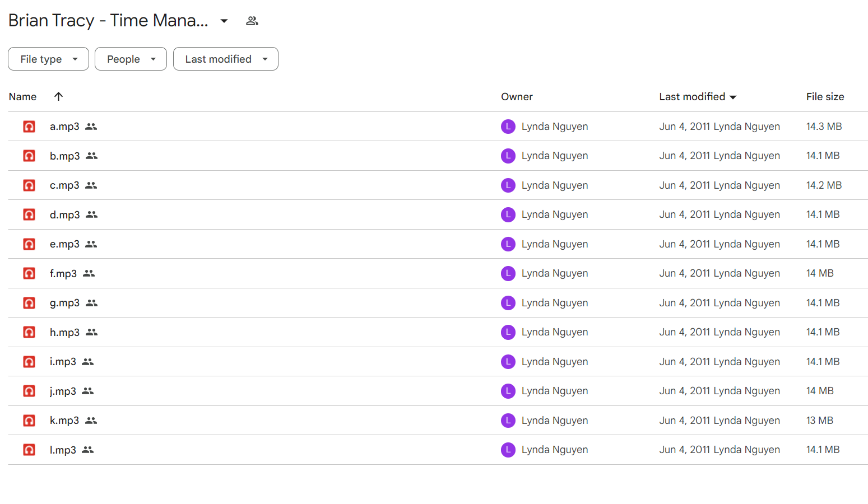868x504 pixels.
Task: Open the File type filter dropdown
Action: pyautogui.click(x=48, y=59)
